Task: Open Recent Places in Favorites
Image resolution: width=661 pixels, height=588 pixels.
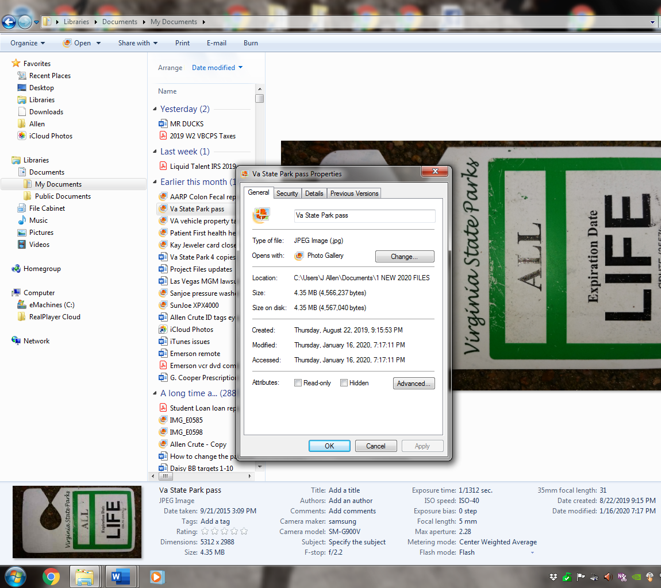Action: click(x=50, y=75)
